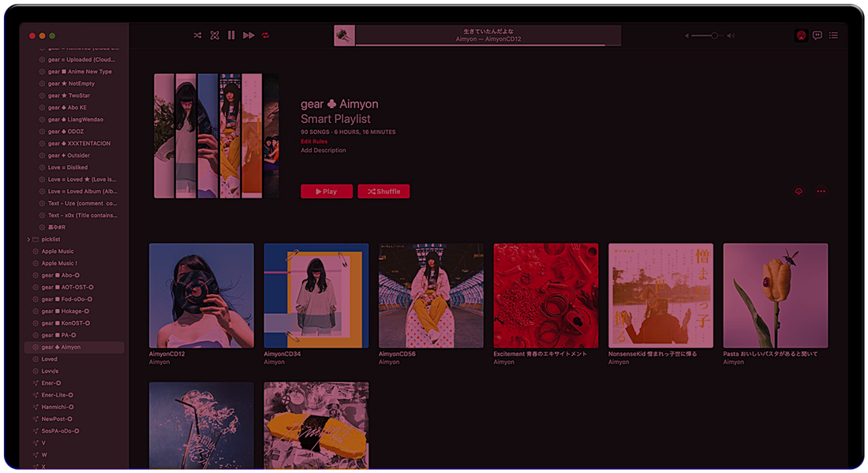Skip to the next track
Viewport: 868px width, 473px height.
(249, 35)
